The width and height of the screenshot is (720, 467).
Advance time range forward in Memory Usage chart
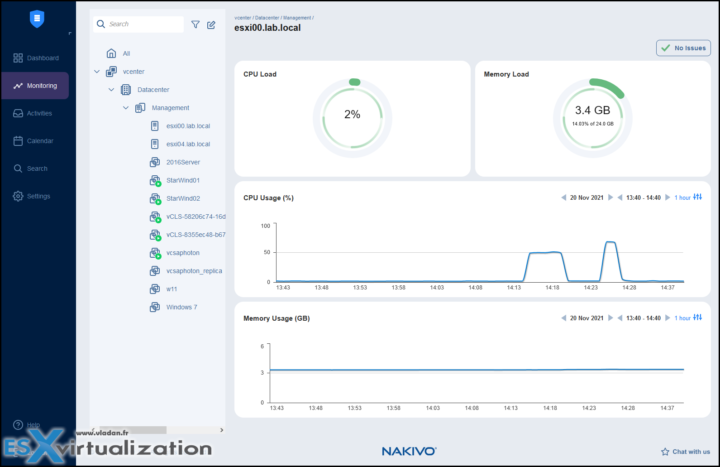click(x=667, y=318)
